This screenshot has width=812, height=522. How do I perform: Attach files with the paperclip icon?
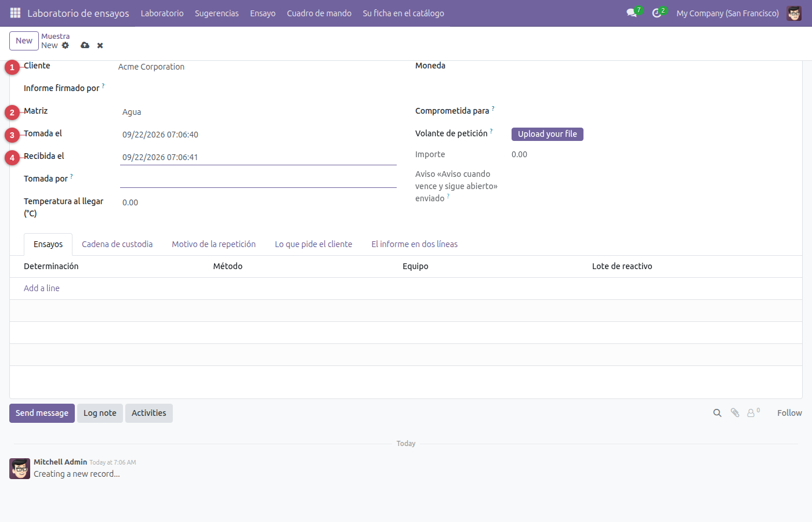click(735, 413)
